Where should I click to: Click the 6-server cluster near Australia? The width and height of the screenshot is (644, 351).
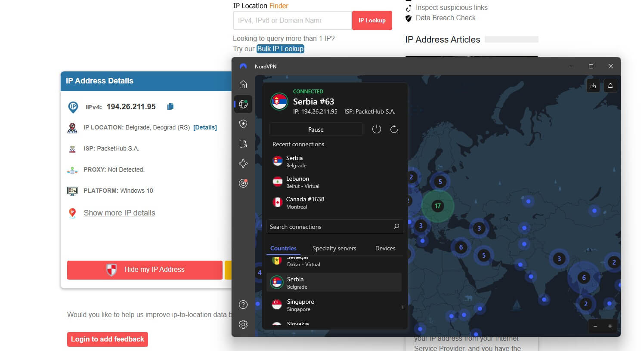click(x=584, y=277)
